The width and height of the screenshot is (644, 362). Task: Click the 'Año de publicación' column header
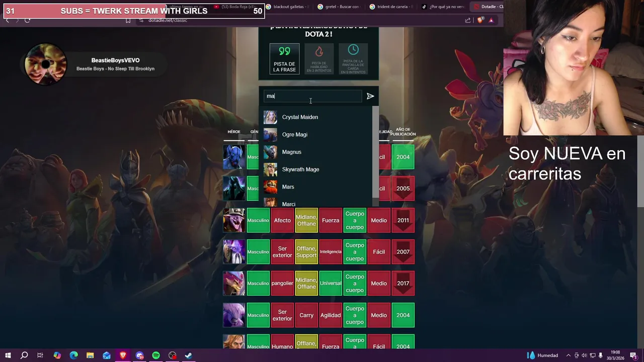(403, 132)
